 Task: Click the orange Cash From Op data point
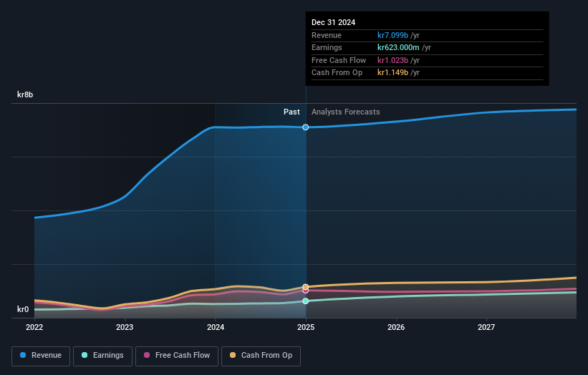point(306,287)
